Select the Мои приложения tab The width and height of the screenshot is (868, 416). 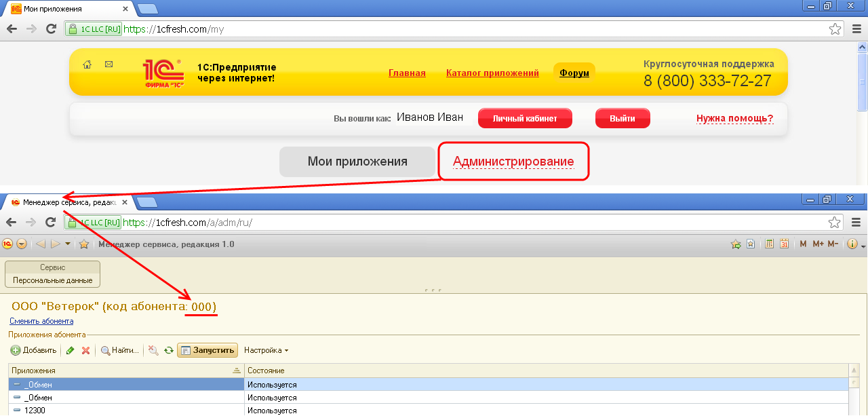(x=357, y=162)
